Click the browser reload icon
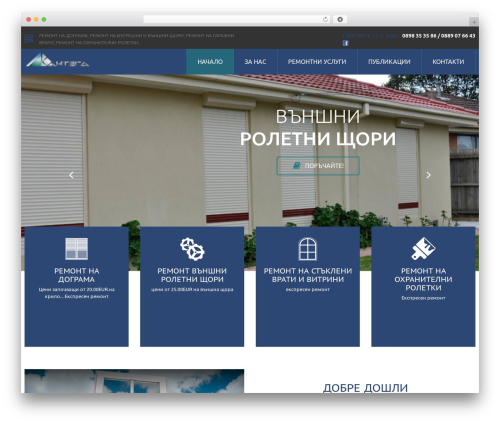 point(325,20)
